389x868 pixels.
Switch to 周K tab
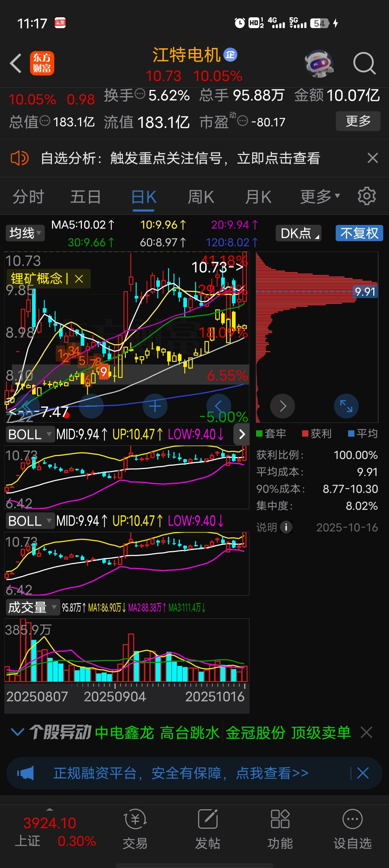pos(201,197)
